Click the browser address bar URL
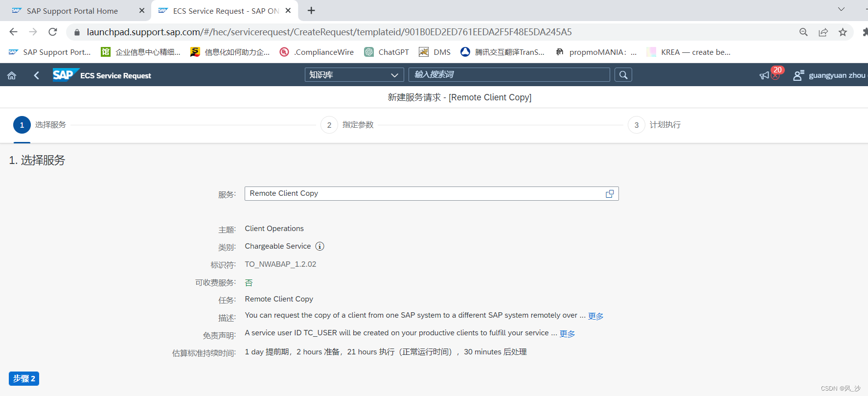Screen dimensions: 868x396 click(329, 32)
